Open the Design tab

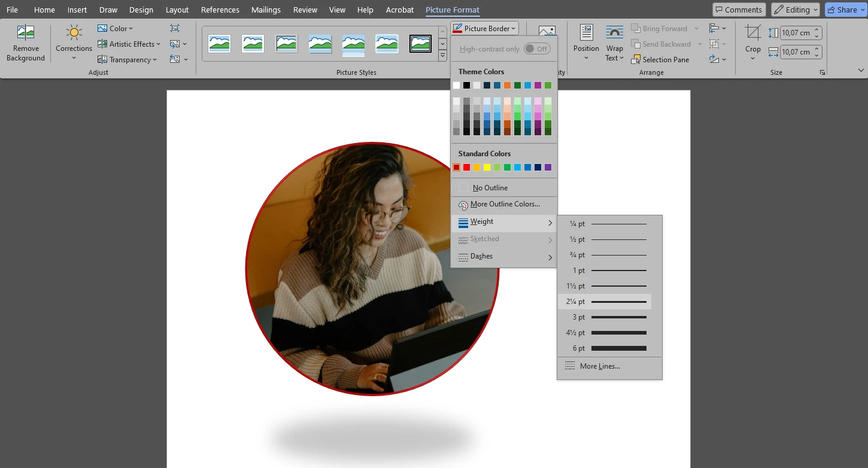point(141,10)
